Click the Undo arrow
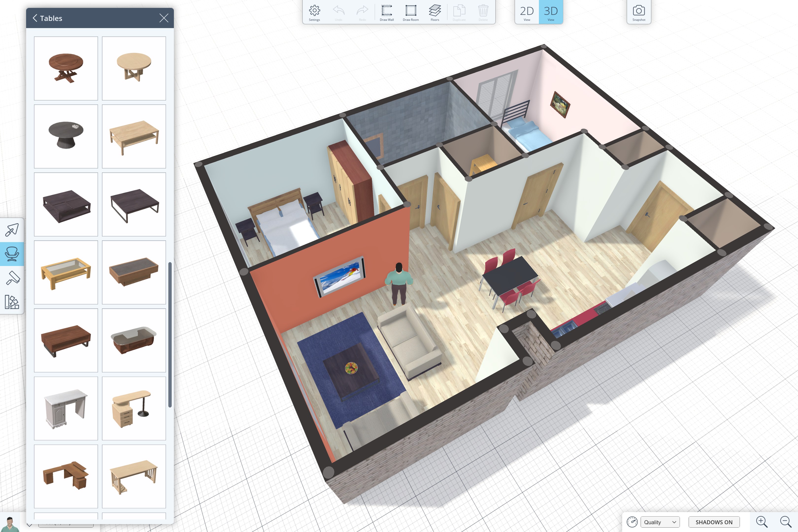Screen dimensions: 798x532 pos(338,13)
